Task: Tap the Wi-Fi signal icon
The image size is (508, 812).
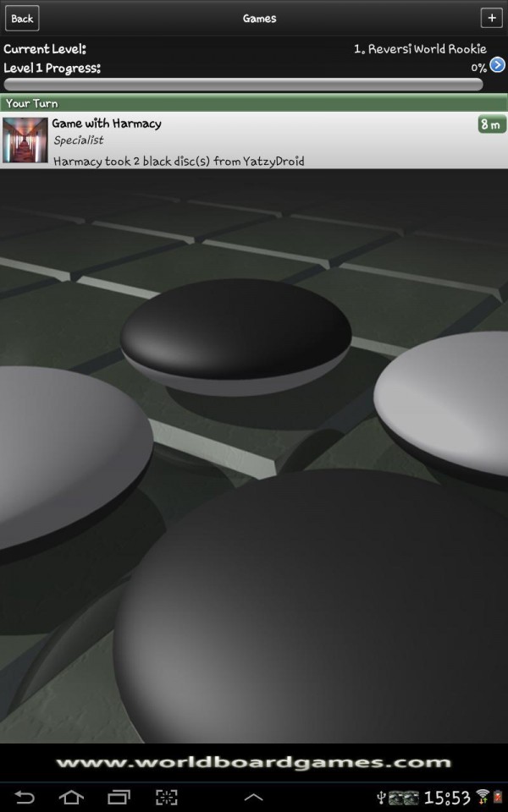Action: coord(483,797)
